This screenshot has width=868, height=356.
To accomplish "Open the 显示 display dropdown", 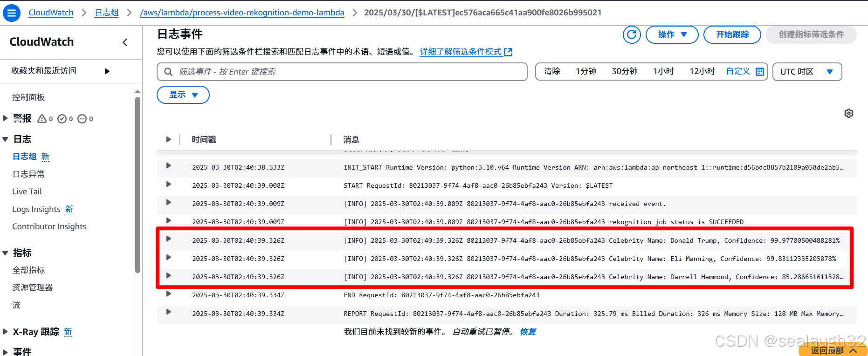I will (183, 95).
